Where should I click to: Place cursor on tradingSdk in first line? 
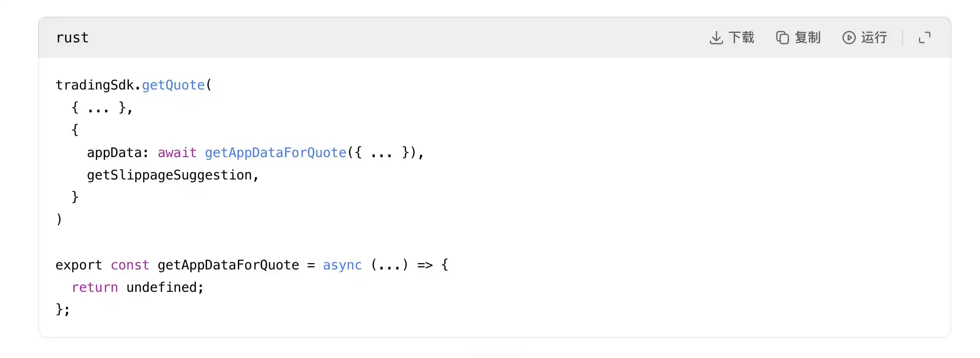tap(95, 85)
